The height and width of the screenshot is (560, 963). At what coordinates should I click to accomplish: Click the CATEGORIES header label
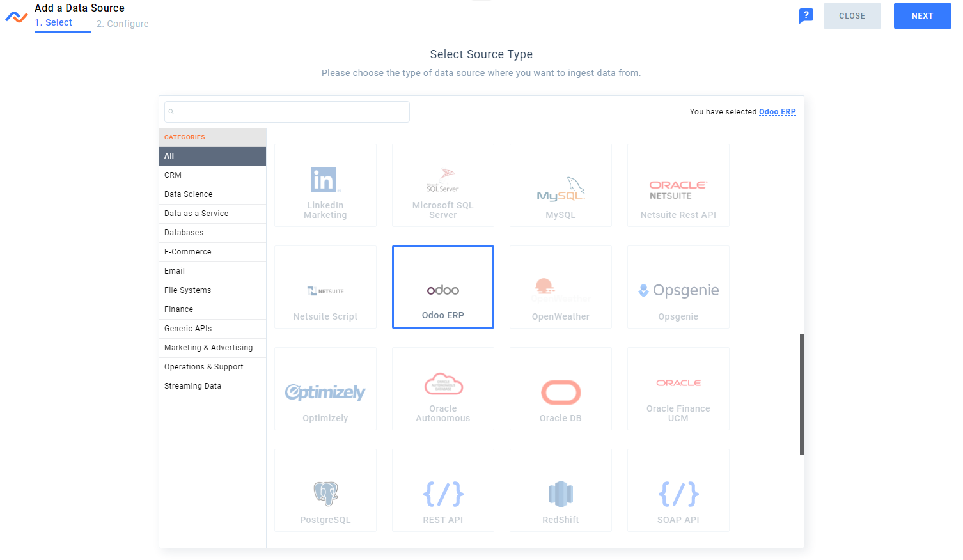click(x=185, y=137)
